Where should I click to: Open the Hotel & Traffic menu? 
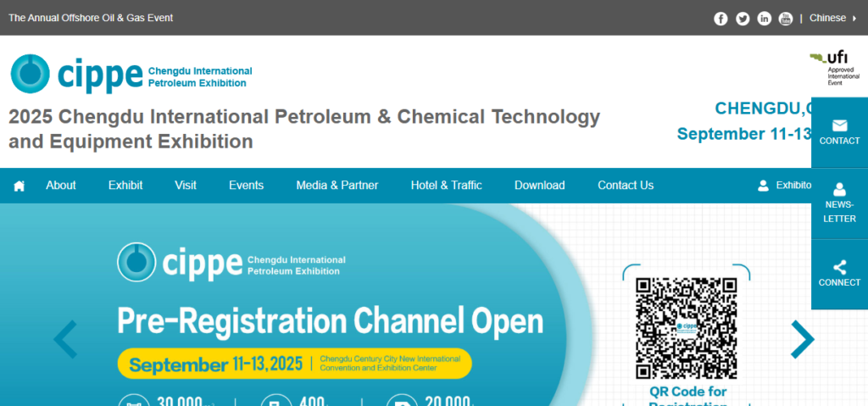point(446,186)
